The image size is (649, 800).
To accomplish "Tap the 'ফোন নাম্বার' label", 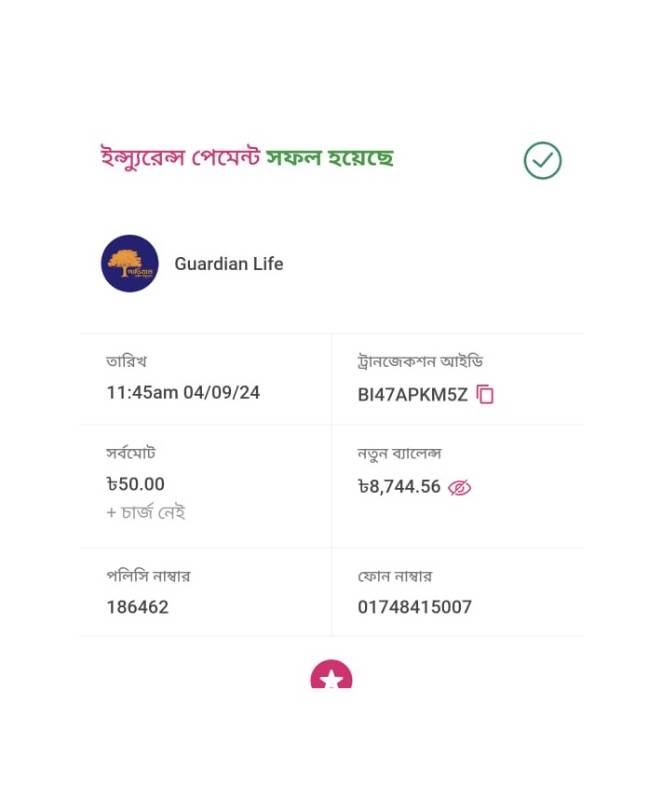I will (395, 576).
